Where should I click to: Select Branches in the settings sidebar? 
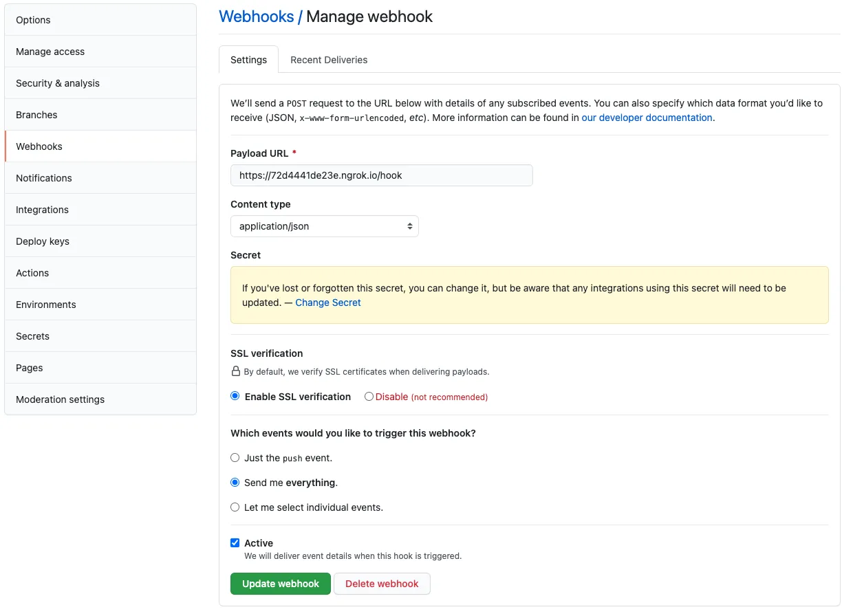100,115
